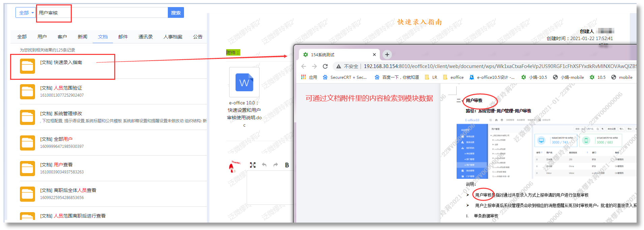
Task: Click the fullscreen expand editor icon
Action: (253, 165)
